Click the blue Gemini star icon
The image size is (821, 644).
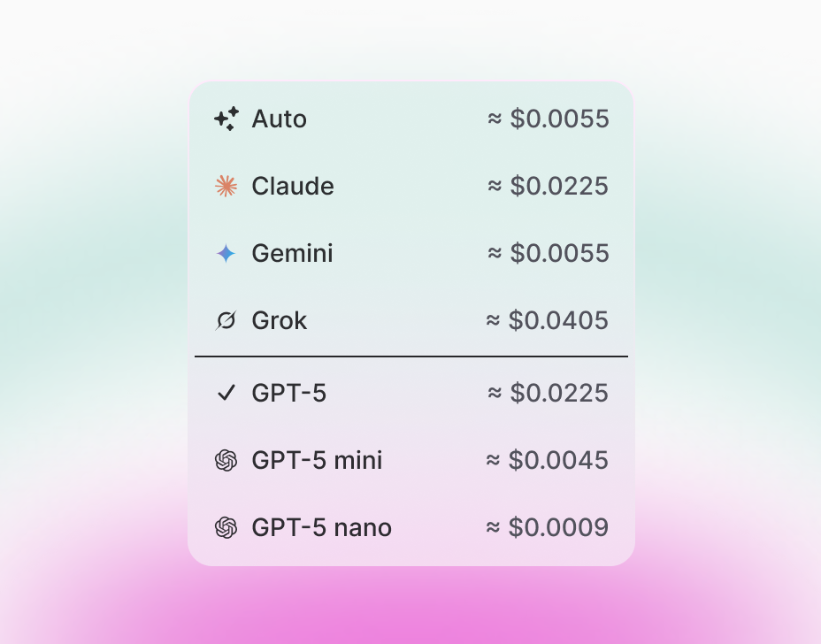(227, 253)
